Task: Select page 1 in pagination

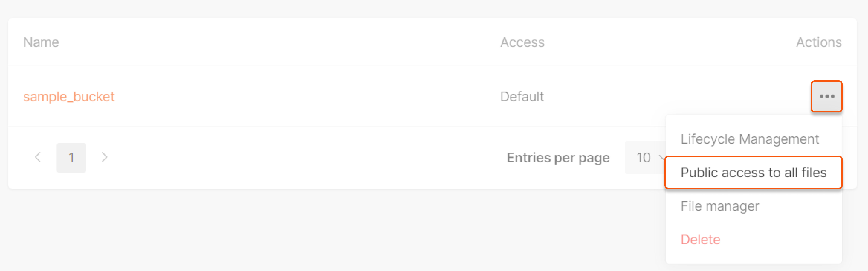Action: [71, 157]
